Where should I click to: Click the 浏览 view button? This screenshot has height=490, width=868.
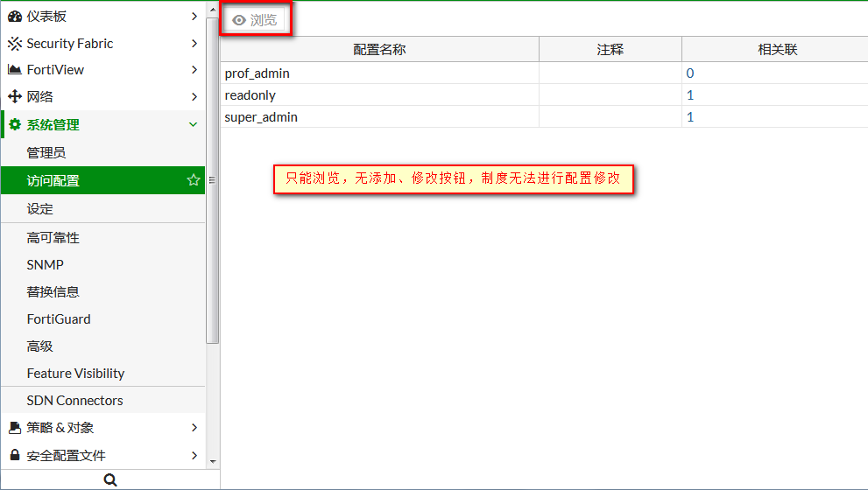255,20
